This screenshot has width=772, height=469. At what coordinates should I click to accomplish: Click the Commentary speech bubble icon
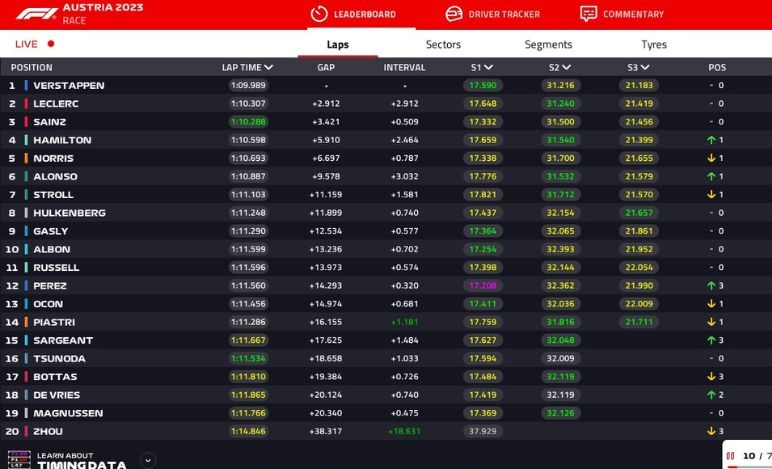pyautogui.click(x=589, y=14)
